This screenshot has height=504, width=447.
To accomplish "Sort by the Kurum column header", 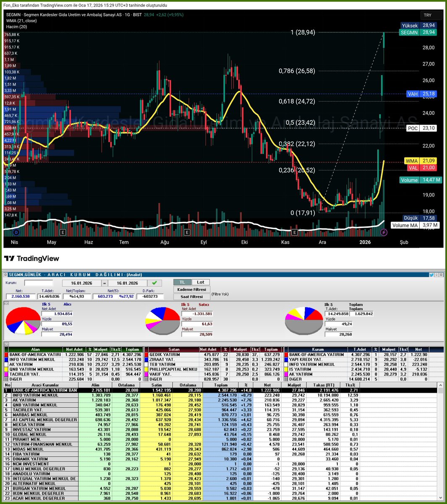I will [x=318, y=349].
